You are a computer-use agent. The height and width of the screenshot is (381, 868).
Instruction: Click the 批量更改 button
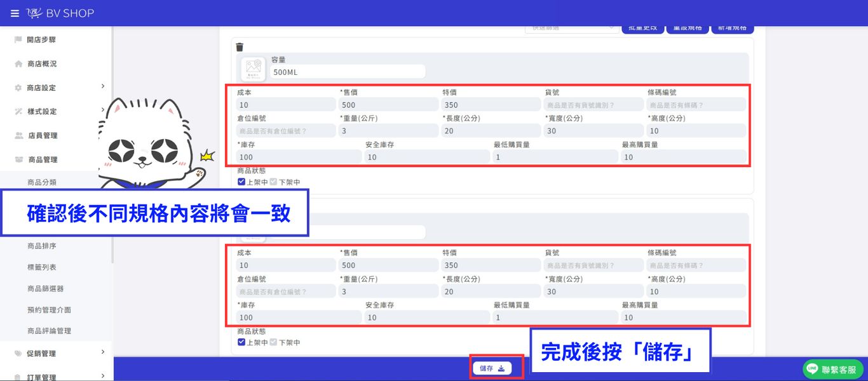pyautogui.click(x=643, y=29)
